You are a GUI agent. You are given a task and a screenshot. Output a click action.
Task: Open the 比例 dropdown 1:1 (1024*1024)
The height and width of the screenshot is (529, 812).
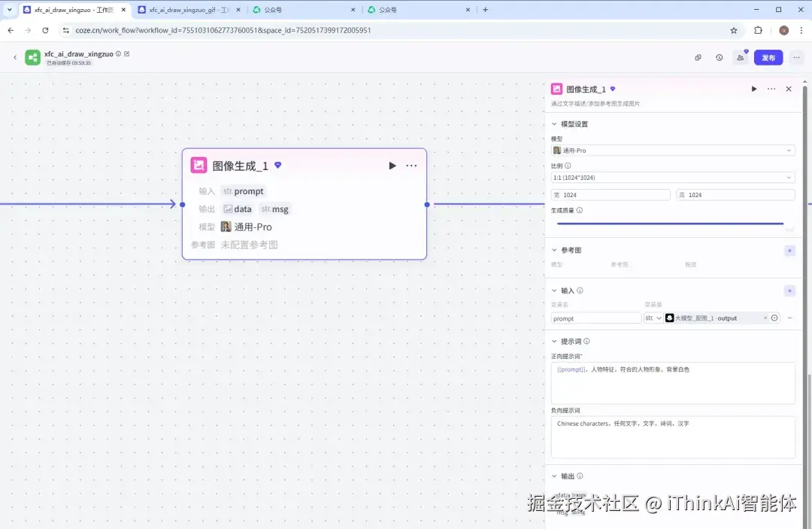[x=673, y=177]
